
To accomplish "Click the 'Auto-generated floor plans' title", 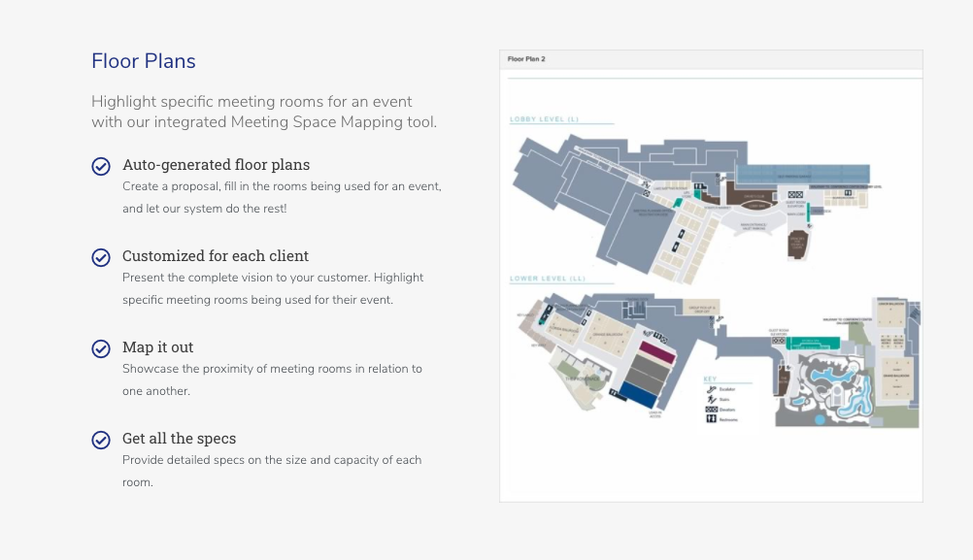I will [x=216, y=164].
